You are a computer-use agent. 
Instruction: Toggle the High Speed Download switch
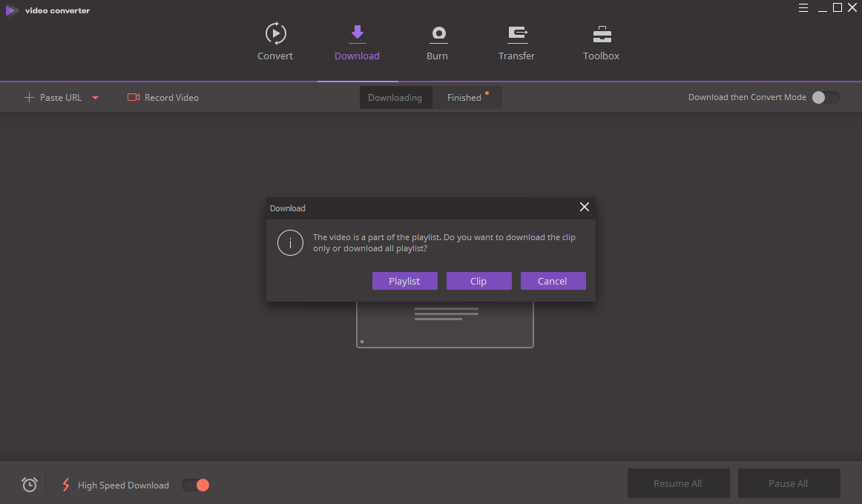click(x=196, y=485)
